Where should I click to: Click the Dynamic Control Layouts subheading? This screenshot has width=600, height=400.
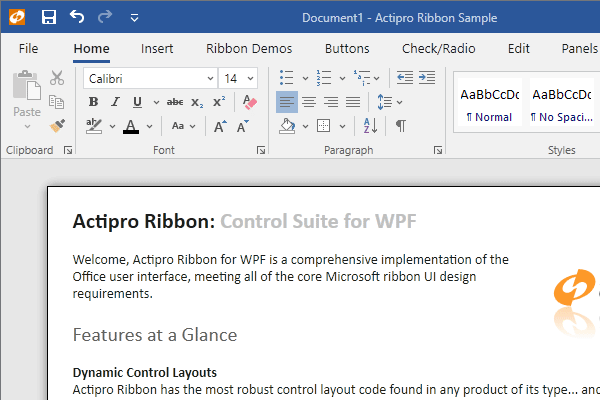coord(145,372)
